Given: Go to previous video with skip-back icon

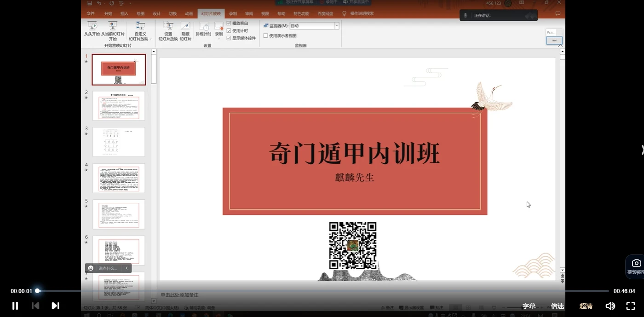Looking at the screenshot, I should coord(35,305).
